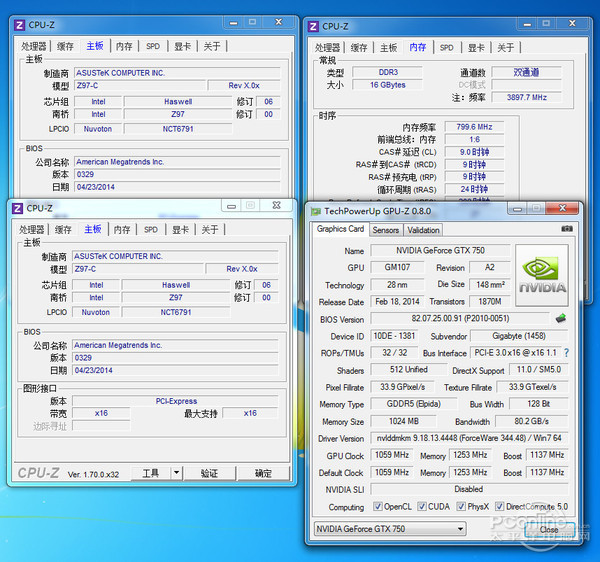The image size is (600, 562).
Task: Toggle the PhysX checkbox
Action: (461, 507)
